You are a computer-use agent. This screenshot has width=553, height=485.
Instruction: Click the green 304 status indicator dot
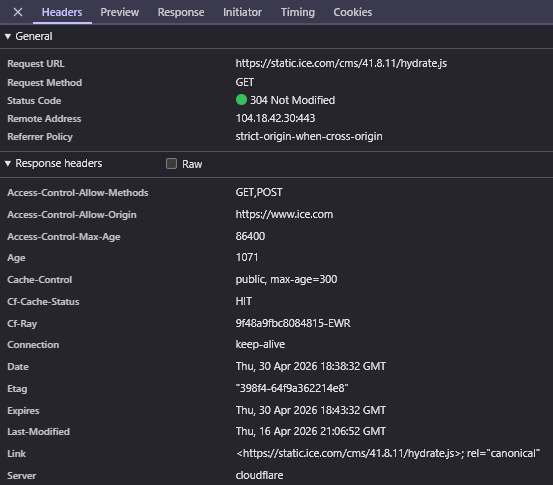point(241,100)
